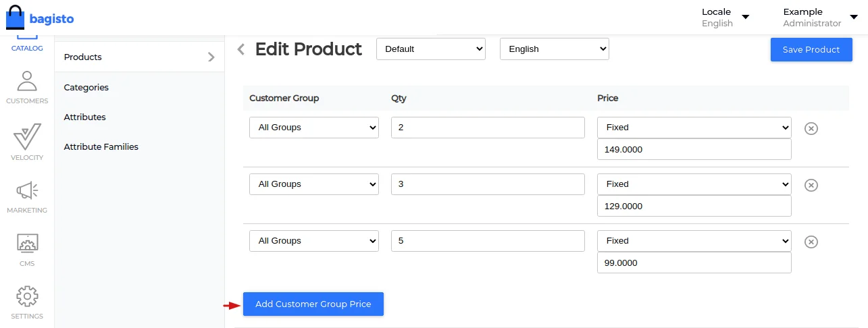The width and height of the screenshot is (868, 328).
Task: Open the CMS sidebar icon
Action: pyautogui.click(x=27, y=244)
